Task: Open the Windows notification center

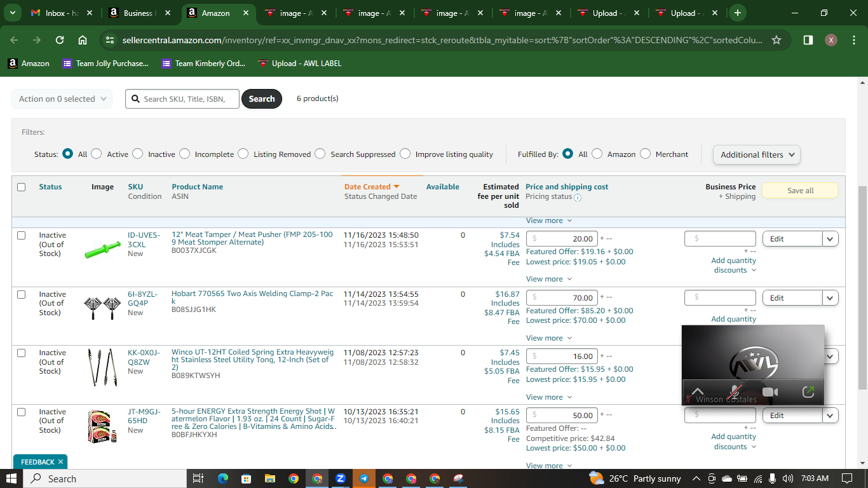Action: pyautogui.click(x=846, y=478)
